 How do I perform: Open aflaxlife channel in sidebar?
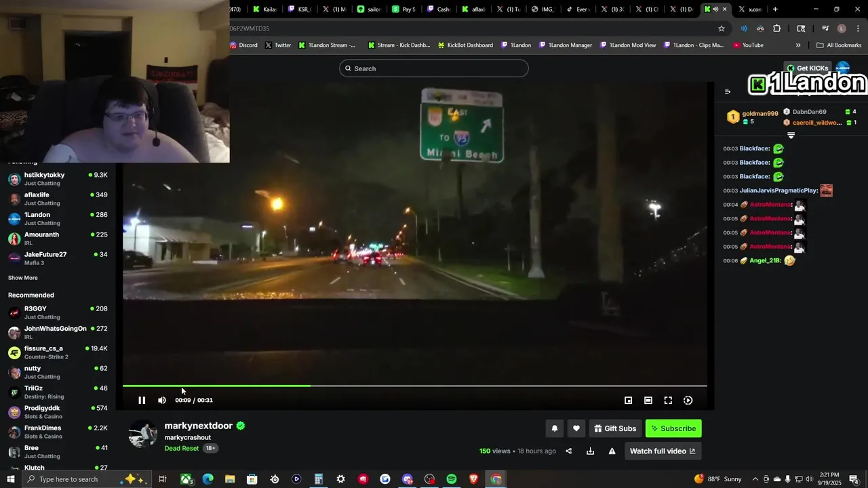[x=58, y=199]
